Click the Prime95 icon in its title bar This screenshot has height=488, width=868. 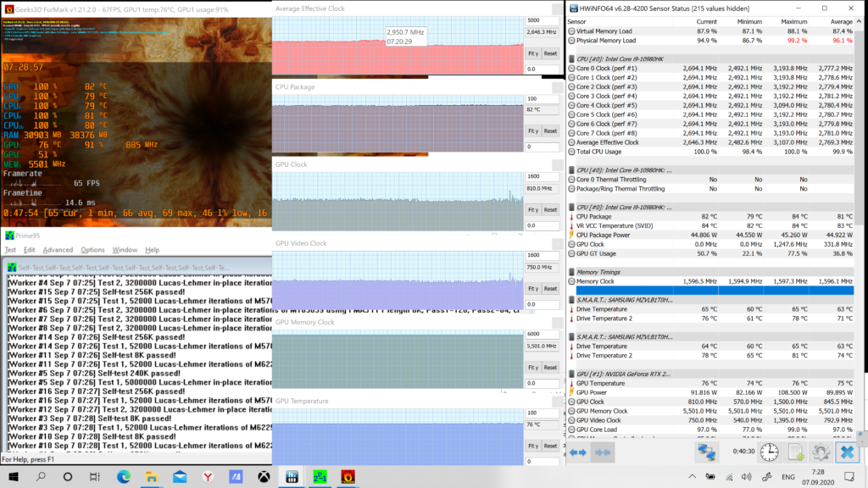pos(9,236)
